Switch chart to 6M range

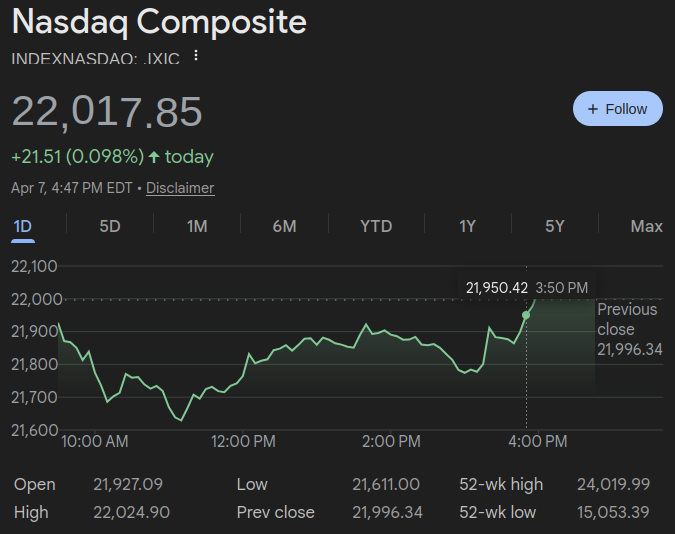(x=284, y=226)
